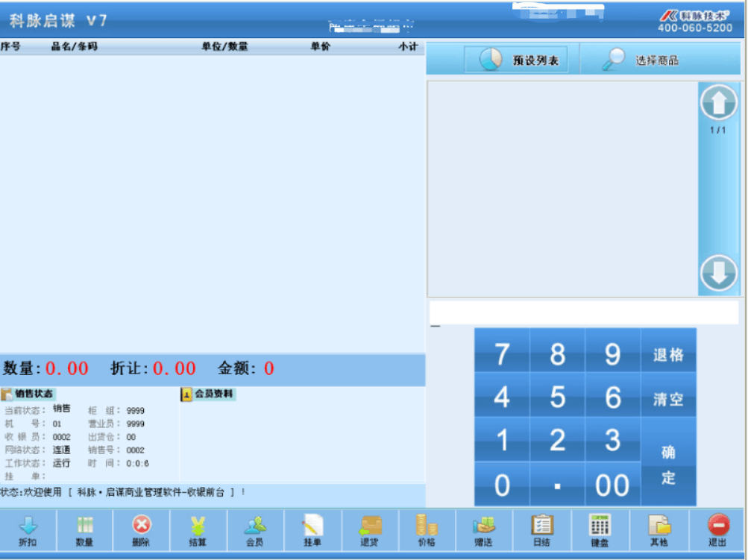The image size is (748, 560).
Task: Click the 销售状态 sales status header
Action: [x=28, y=394]
